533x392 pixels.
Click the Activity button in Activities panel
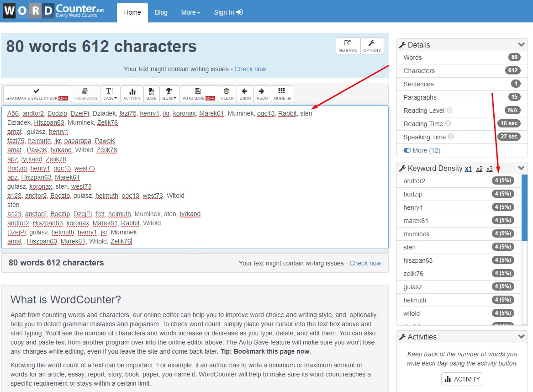coord(462,379)
